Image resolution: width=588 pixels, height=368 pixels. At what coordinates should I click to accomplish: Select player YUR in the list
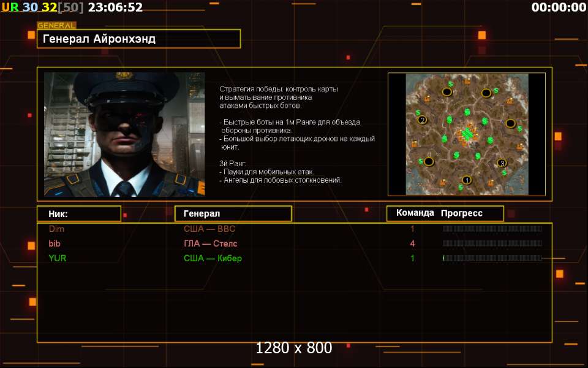[58, 258]
